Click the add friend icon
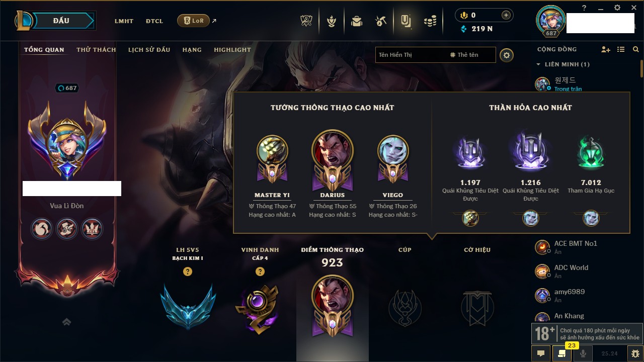The image size is (644, 362). pyautogui.click(x=606, y=49)
